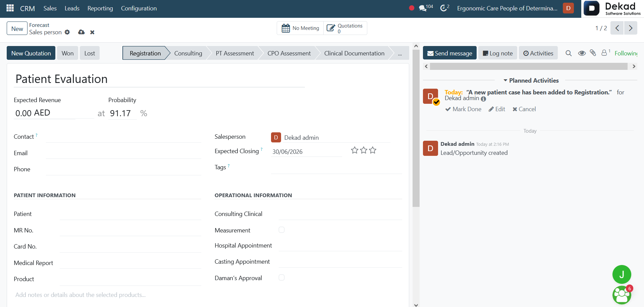
Task: Search messages with the magnifier icon
Action: tap(569, 53)
